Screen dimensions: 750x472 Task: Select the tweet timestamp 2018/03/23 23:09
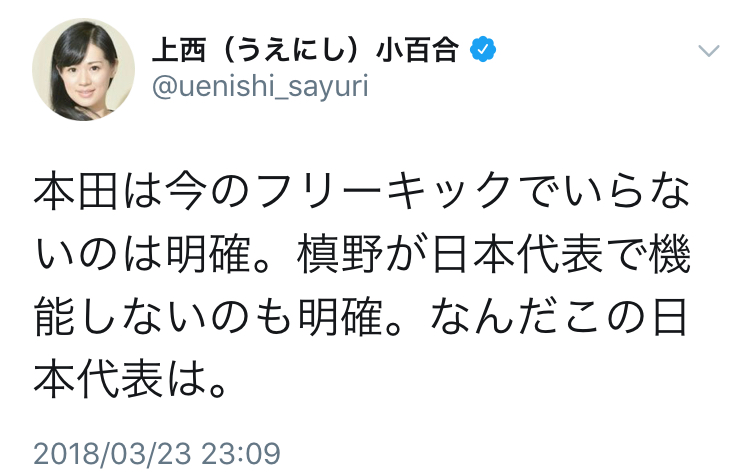pos(157,452)
